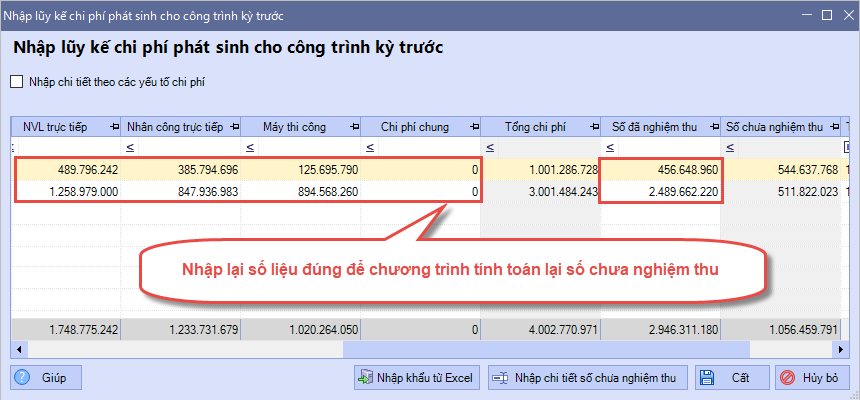Open filter operator for Số đã nghiệm thu
Image resolution: width=860 pixels, height=400 pixels.
[x=610, y=148]
